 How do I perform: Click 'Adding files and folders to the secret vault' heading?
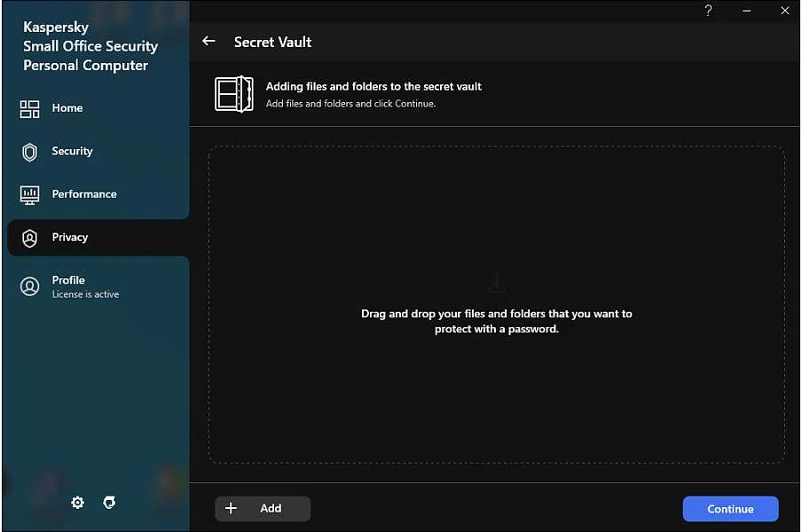[x=373, y=86]
